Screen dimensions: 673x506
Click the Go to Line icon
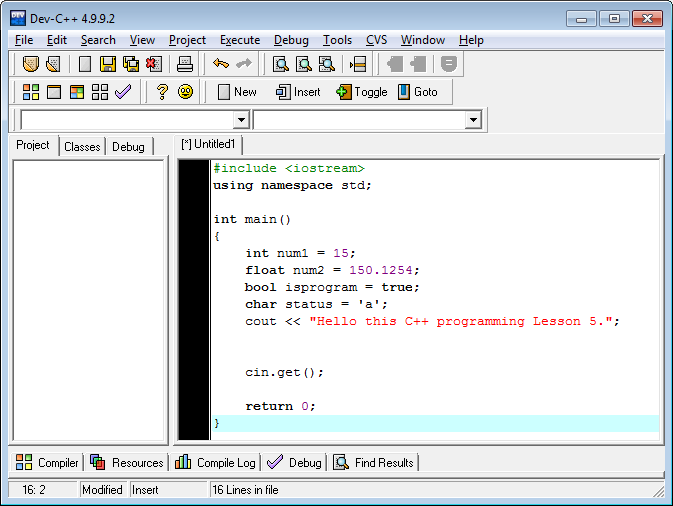[x=358, y=64]
